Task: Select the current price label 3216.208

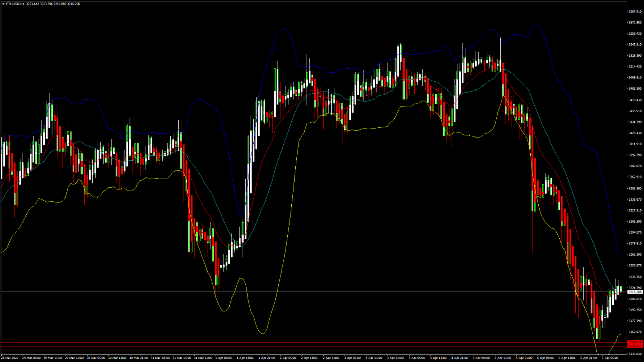Action: (635, 292)
